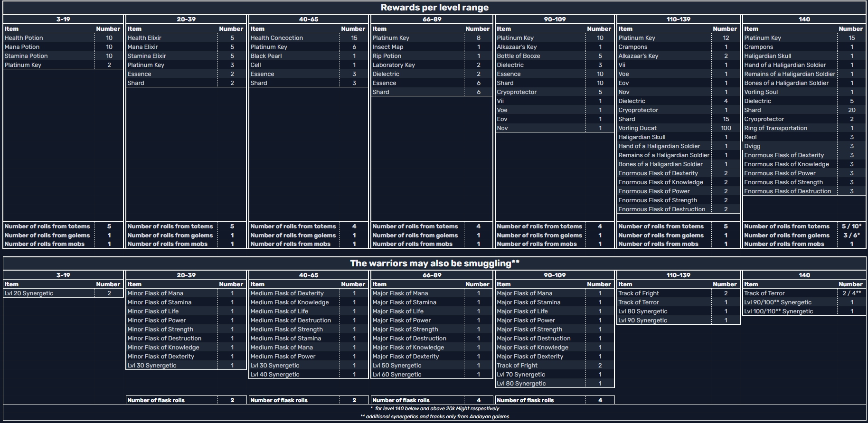Select the 'Minor Flask of Life' cell
868x423 pixels.
pyautogui.click(x=172, y=311)
